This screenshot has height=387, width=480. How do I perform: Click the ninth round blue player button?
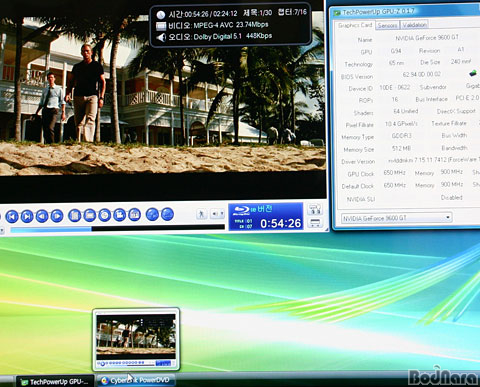(x=135, y=214)
